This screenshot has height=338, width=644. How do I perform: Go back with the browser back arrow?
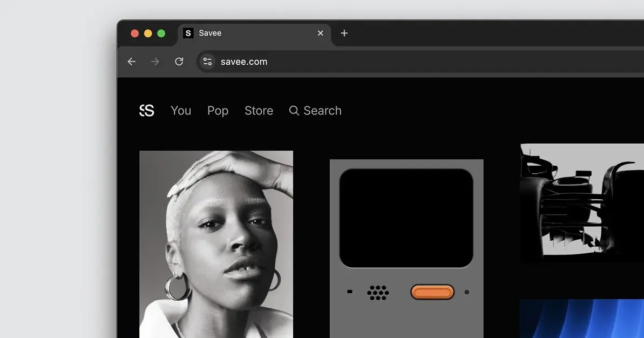click(x=131, y=62)
